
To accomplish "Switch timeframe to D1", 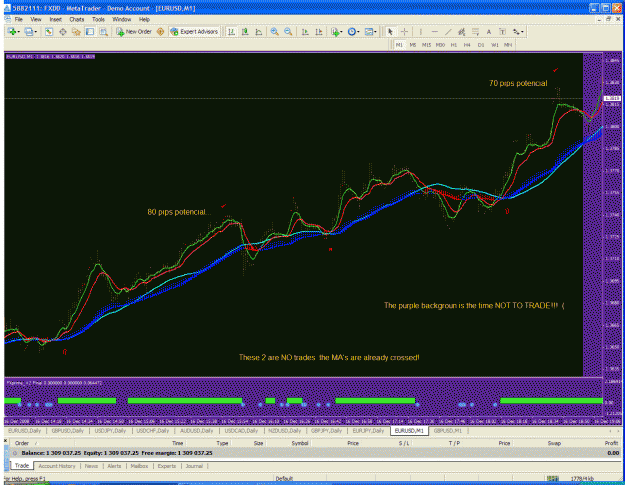I will click(x=481, y=45).
